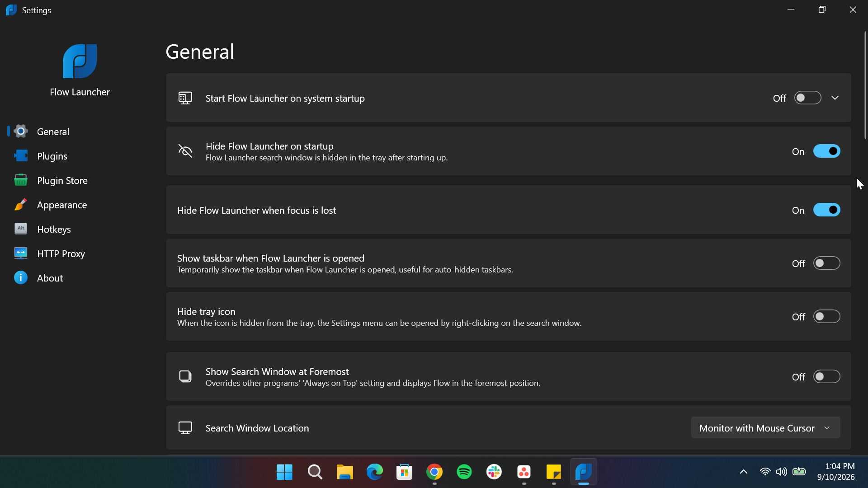
Task: Launch Microsoft Edge from taskbar
Action: 374,472
